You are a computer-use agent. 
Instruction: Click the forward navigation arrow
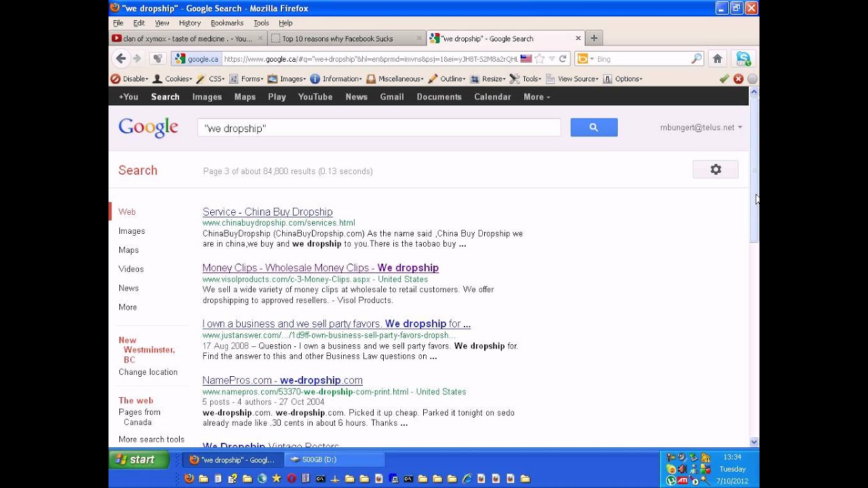coord(137,58)
